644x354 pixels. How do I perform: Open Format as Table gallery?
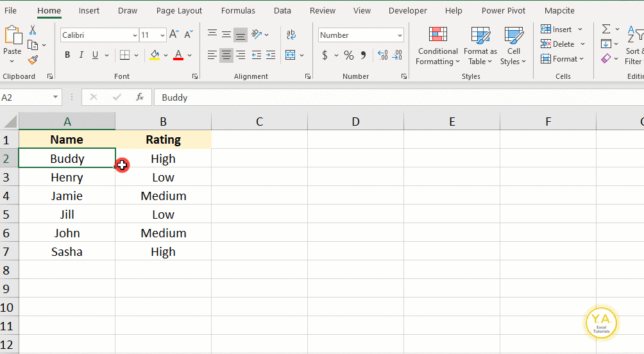pyautogui.click(x=480, y=46)
